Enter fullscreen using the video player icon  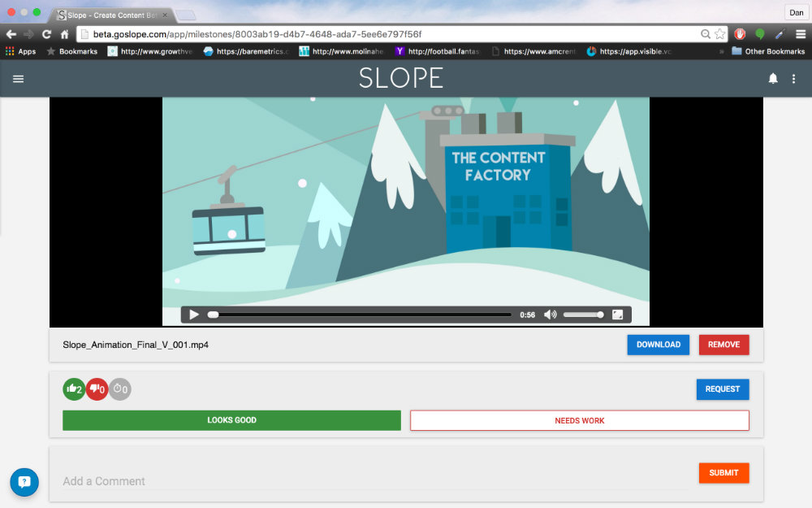[x=619, y=315]
